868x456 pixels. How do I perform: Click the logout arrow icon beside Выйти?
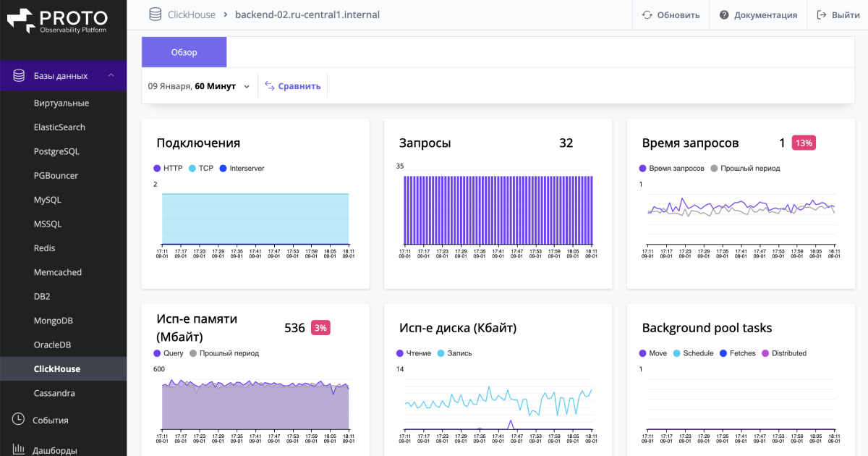coord(822,14)
